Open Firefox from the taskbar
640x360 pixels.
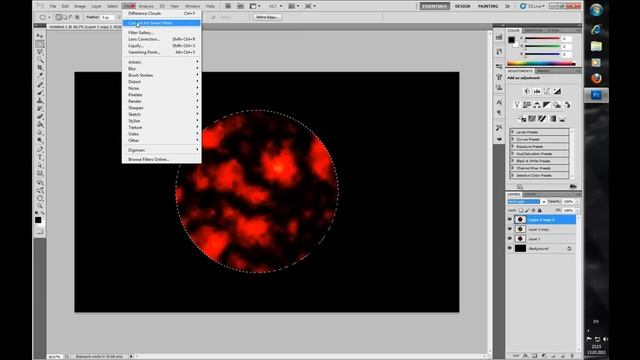pos(596,78)
